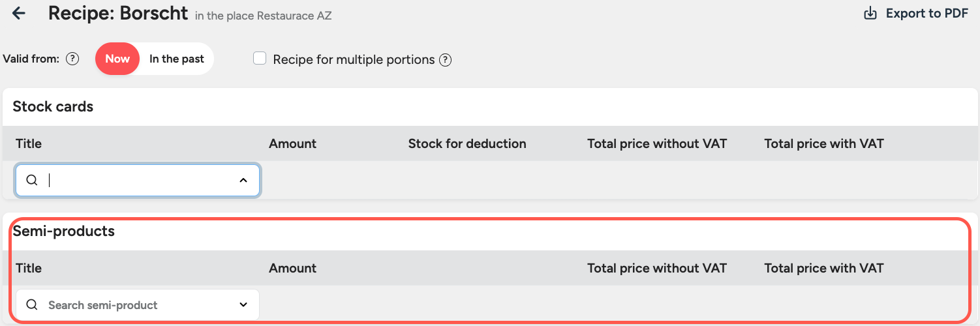Click Stock cards Total price without VAT header
Image resolution: width=980 pixels, height=326 pixels.
[656, 143]
